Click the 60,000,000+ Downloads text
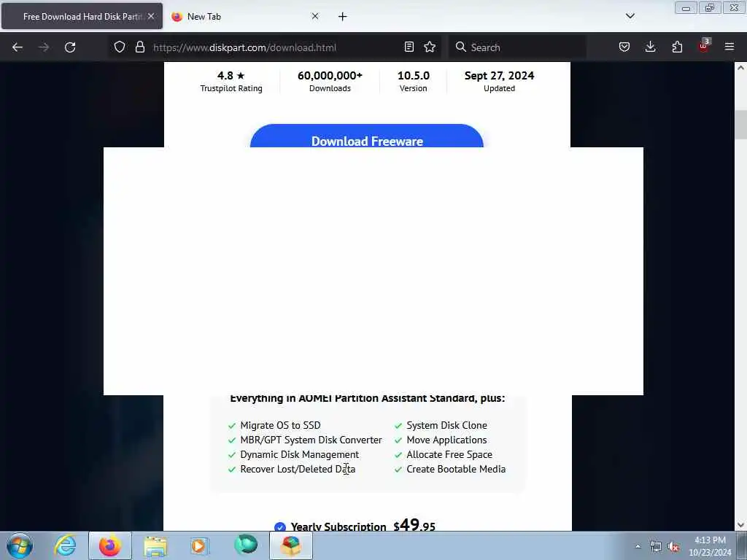Viewport: 747px width, 560px height. point(330,81)
